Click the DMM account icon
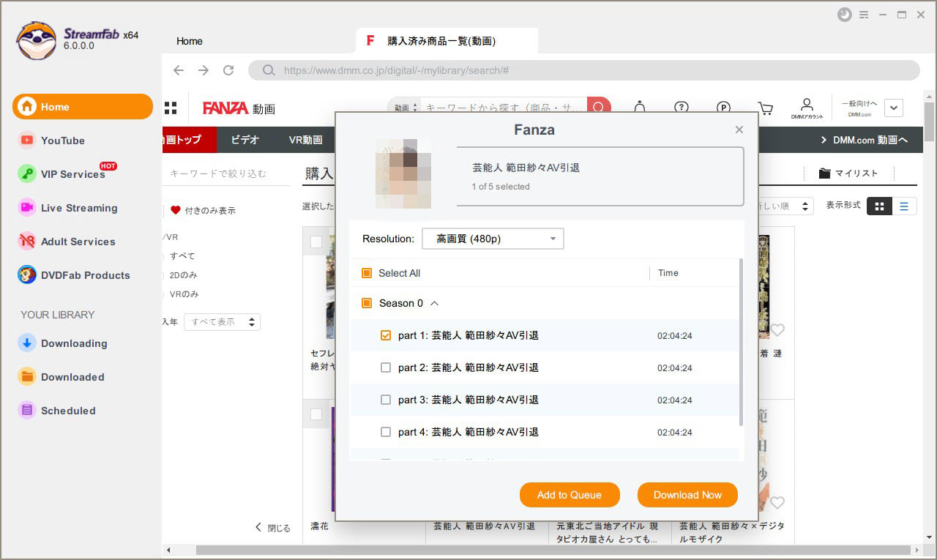Image resolution: width=937 pixels, height=560 pixels. tap(807, 108)
